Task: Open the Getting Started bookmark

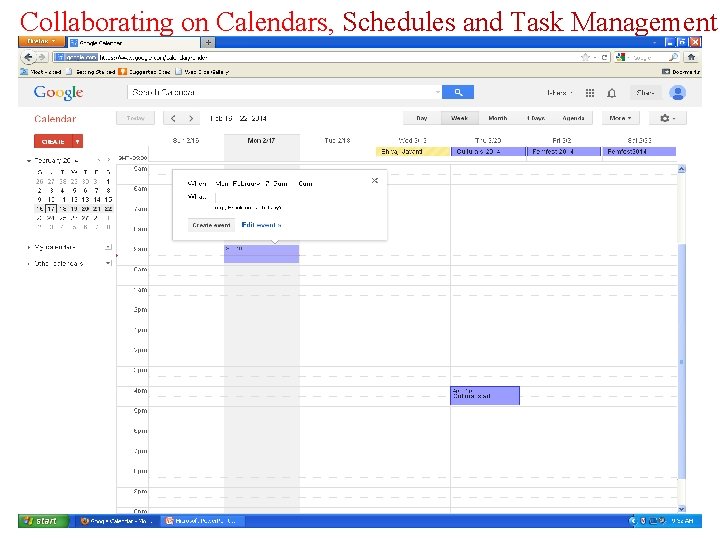Action: coord(91,72)
